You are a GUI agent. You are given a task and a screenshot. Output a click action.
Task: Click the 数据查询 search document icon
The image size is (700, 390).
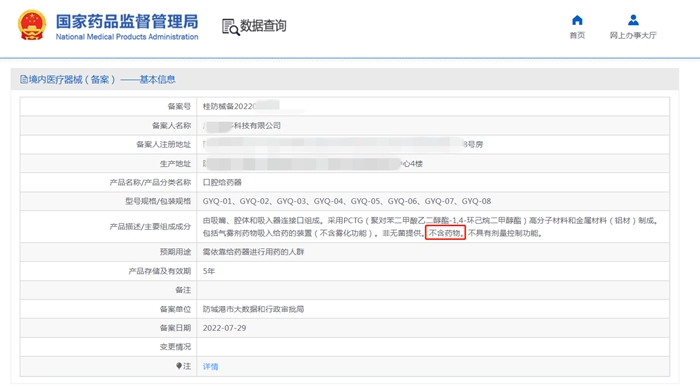coord(231,27)
